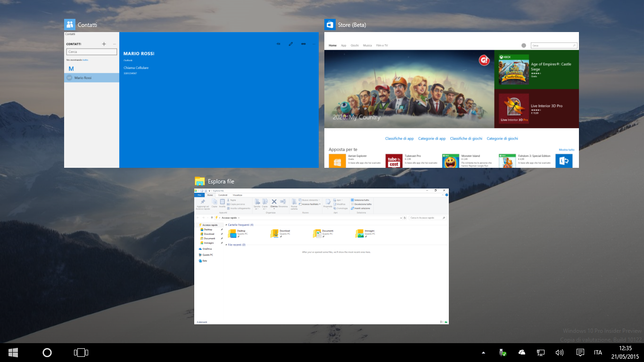Open Film e TV tab in Store

point(382,46)
